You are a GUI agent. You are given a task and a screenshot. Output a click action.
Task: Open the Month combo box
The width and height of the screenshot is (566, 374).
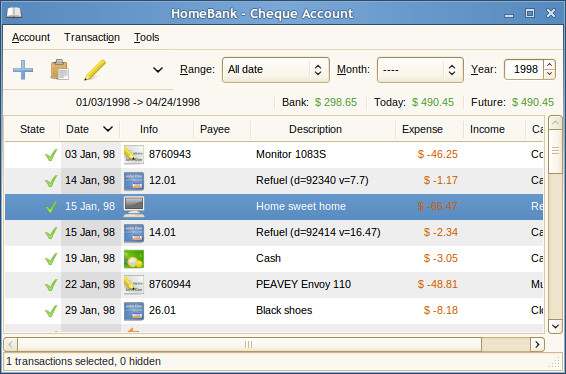click(x=420, y=70)
